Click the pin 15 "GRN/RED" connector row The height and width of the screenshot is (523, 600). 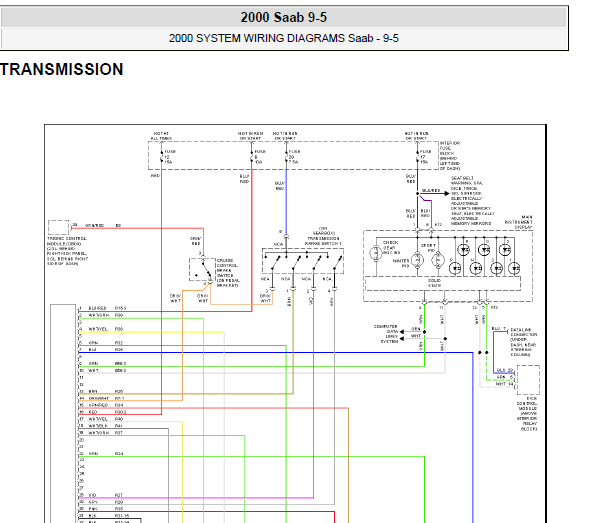(x=101, y=405)
